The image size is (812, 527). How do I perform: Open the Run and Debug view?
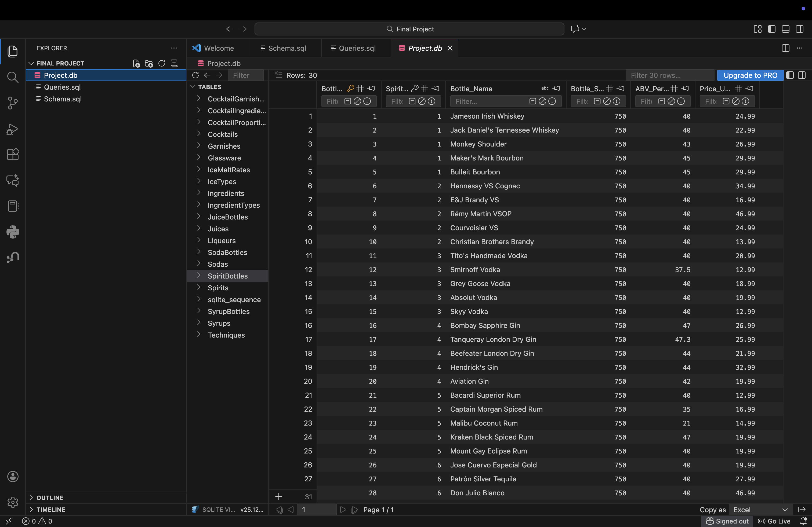tap(13, 129)
